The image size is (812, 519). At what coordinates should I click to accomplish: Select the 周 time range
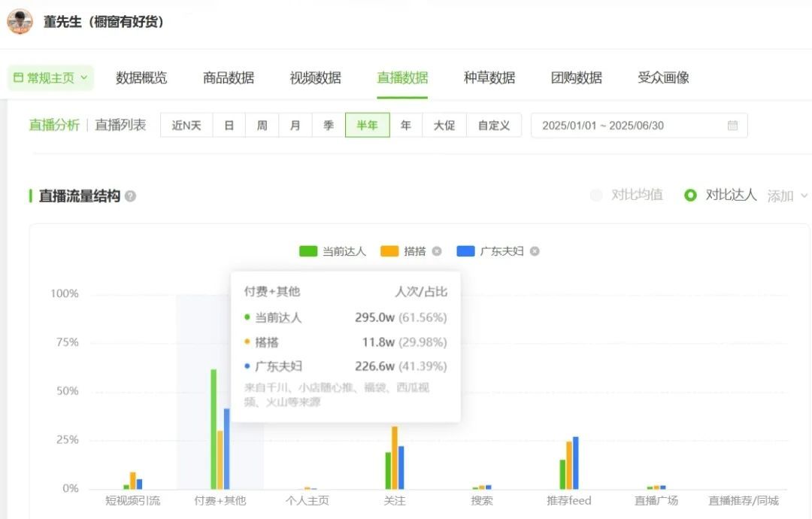[x=262, y=126]
